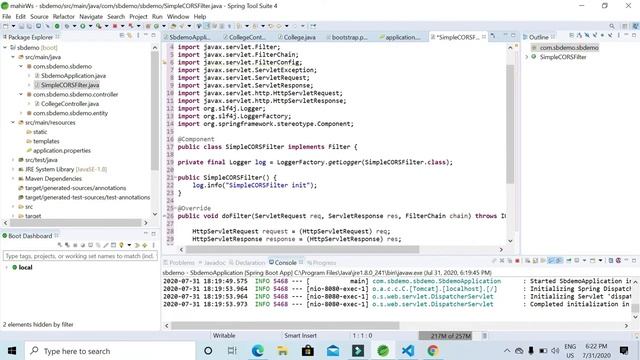Image resolution: width=640 pixels, height=360 pixels.
Task: Select application.properties in Package Explorer
Action: pos(62,151)
